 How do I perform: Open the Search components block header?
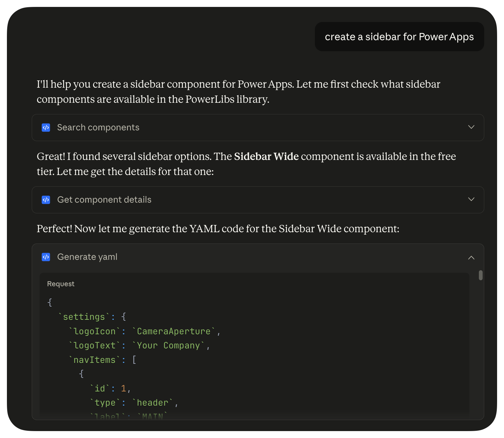pyautogui.click(x=98, y=128)
